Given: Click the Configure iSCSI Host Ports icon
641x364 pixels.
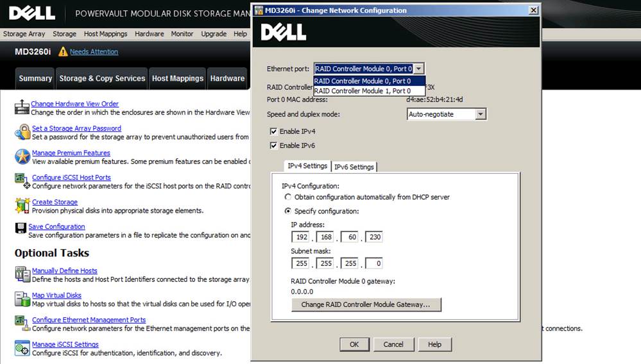Looking at the screenshot, I should pyautogui.click(x=22, y=181).
